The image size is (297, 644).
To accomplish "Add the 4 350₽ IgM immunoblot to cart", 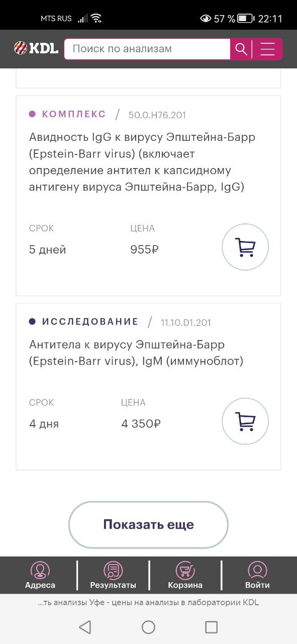I will click(245, 421).
